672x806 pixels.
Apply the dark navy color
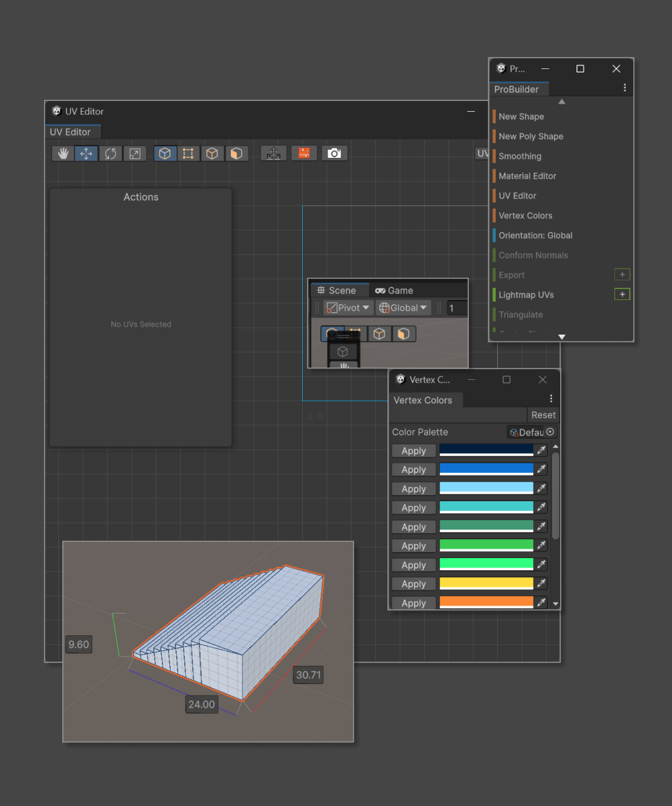(414, 451)
